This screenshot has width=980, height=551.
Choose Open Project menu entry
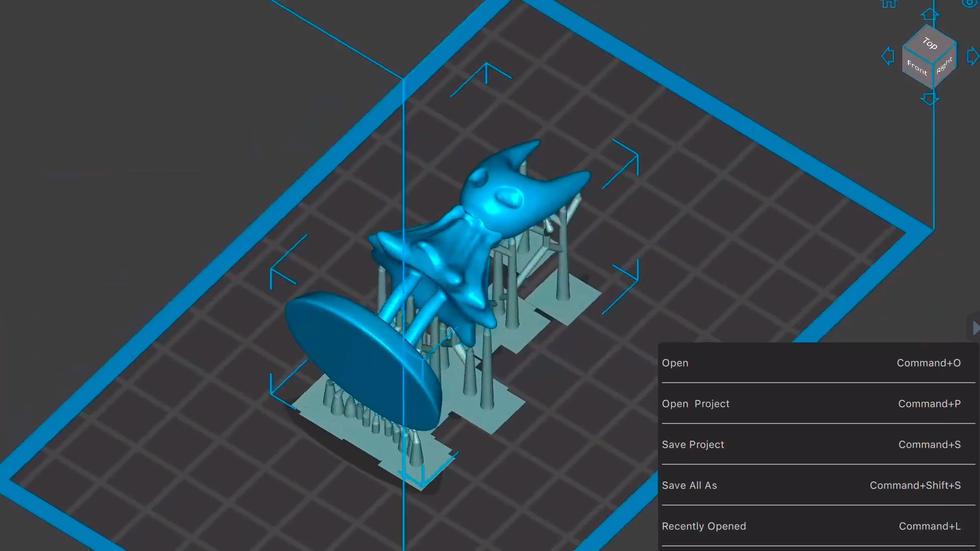click(818, 404)
